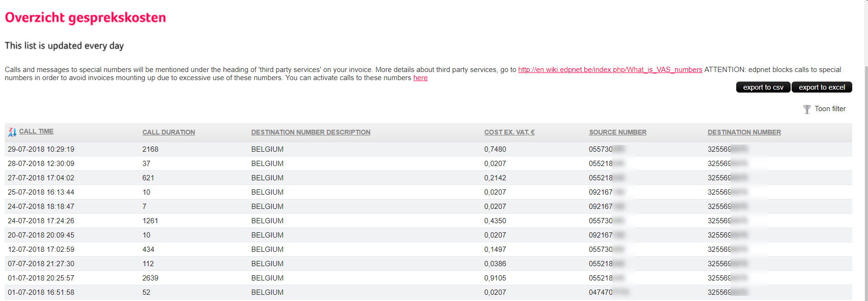This screenshot has width=868, height=301.
Task: Sort by Call Duration column header
Action: pos(169,132)
